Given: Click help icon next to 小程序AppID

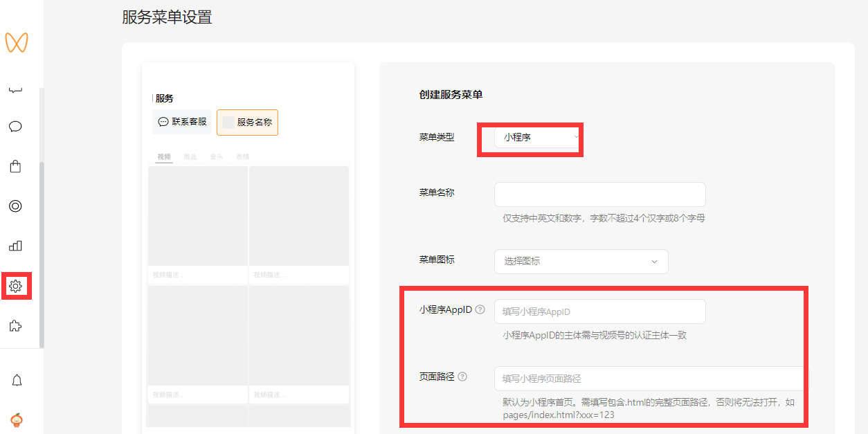Looking at the screenshot, I should (x=480, y=310).
